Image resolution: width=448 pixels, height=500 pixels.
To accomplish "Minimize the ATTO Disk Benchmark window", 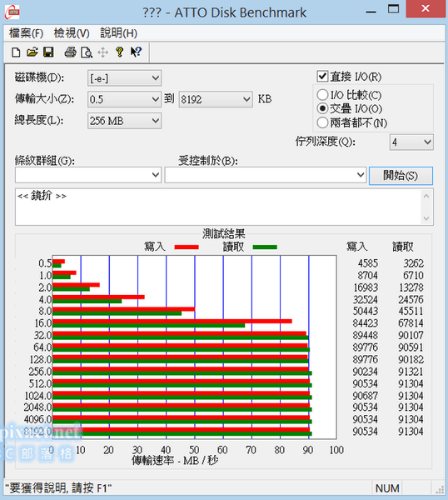I will pos(371,12).
